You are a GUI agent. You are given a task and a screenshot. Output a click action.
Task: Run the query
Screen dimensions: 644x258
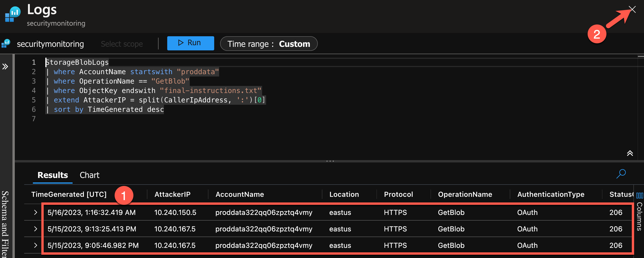[x=190, y=43]
